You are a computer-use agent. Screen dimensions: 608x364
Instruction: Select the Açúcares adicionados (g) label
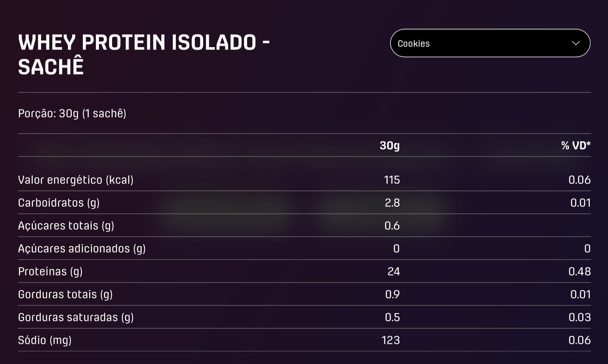click(82, 249)
